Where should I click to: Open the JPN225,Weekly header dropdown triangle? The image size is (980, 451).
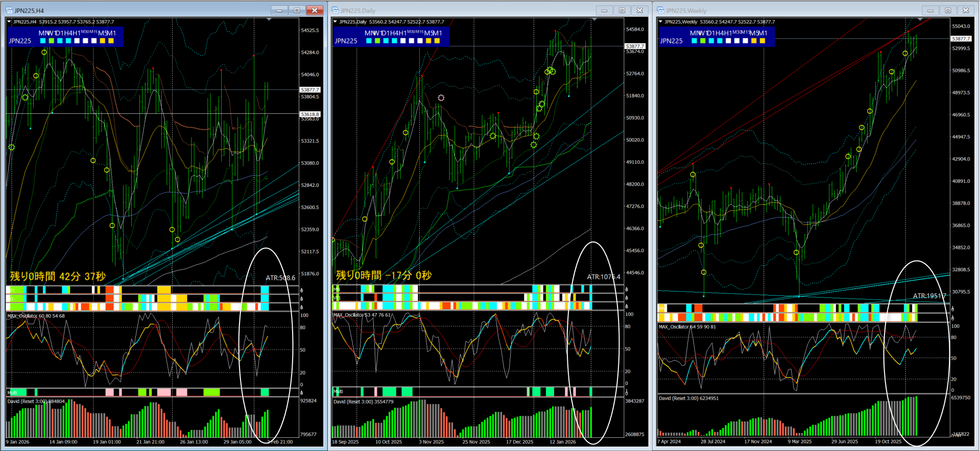tap(660, 21)
